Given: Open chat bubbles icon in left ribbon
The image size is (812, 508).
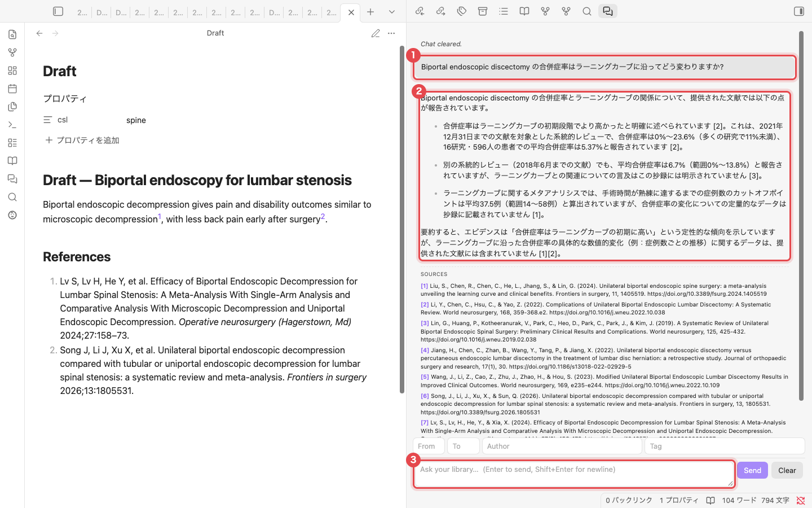Looking at the screenshot, I should pos(12,179).
